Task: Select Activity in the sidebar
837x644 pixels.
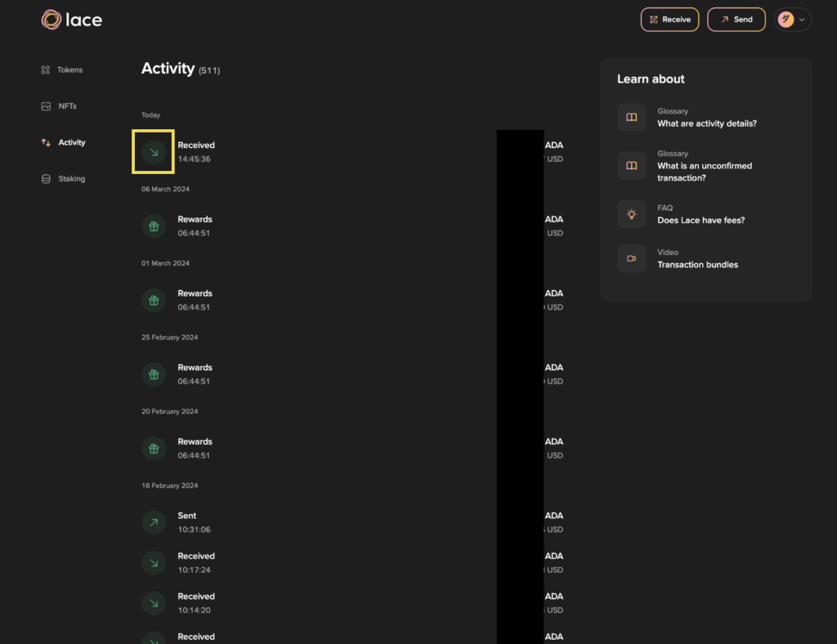Action: (x=71, y=143)
